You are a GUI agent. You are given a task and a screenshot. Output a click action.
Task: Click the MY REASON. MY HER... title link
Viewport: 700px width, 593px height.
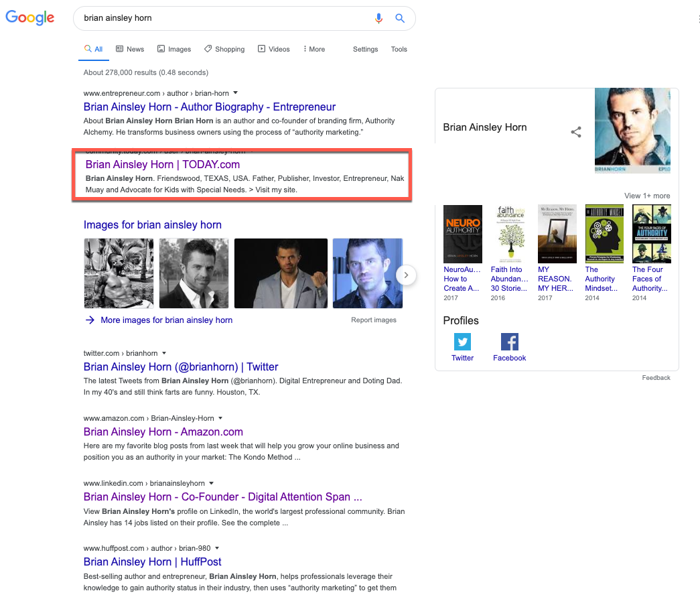tap(556, 279)
